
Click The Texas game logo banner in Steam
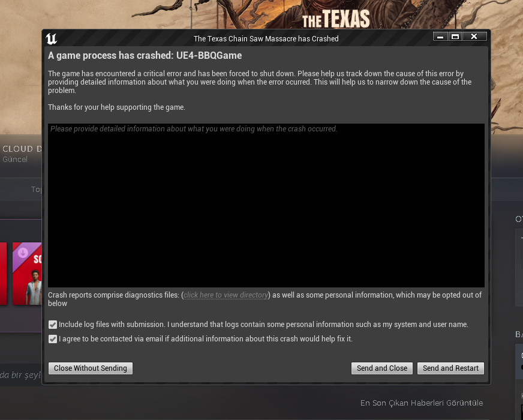pyautogui.click(x=336, y=19)
